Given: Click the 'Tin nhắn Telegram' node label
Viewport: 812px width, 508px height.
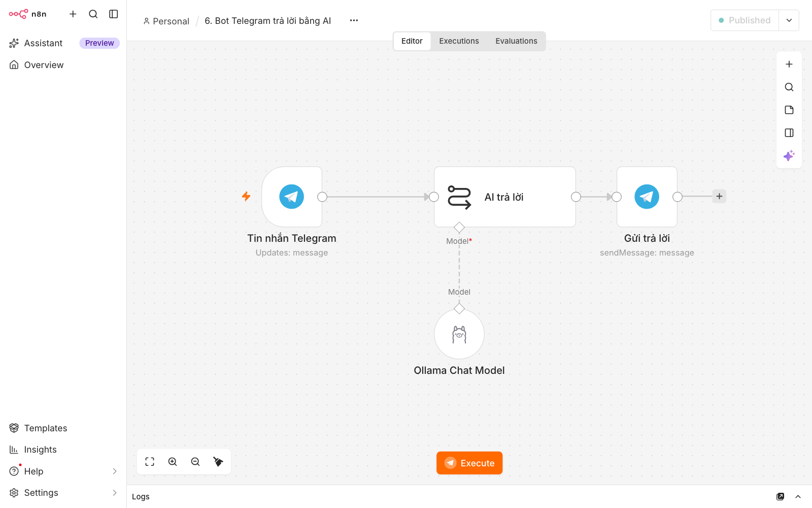Looking at the screenshot, I should (x=292, y=238).
